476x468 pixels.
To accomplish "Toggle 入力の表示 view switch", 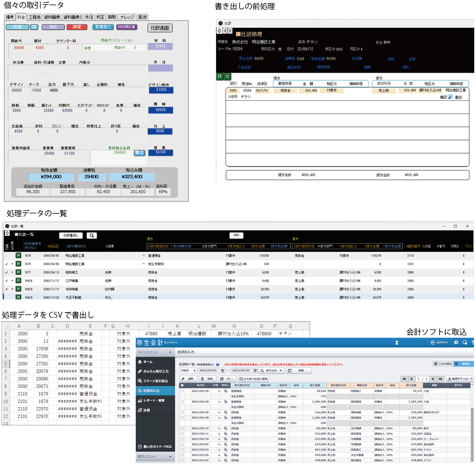I will tap(443, 364).
